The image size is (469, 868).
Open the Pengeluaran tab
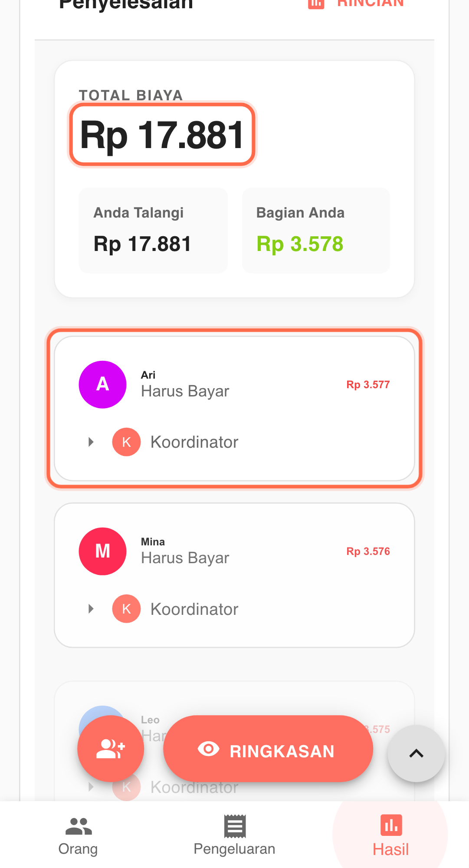click(234, 836)
